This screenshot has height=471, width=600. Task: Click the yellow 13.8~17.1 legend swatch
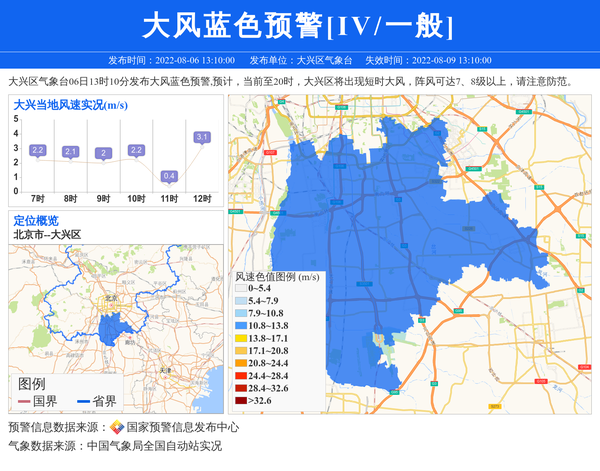click(x=241, y=339)
